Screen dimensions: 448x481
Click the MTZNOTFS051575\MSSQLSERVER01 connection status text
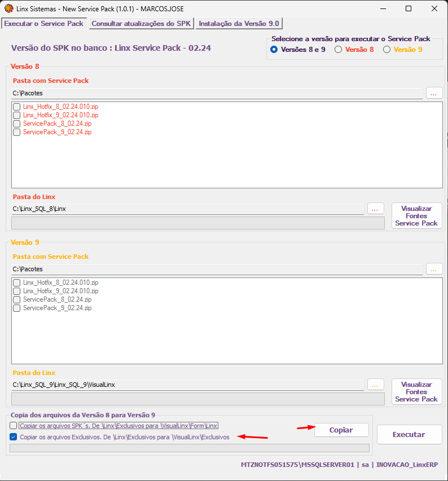click(339, 465)
